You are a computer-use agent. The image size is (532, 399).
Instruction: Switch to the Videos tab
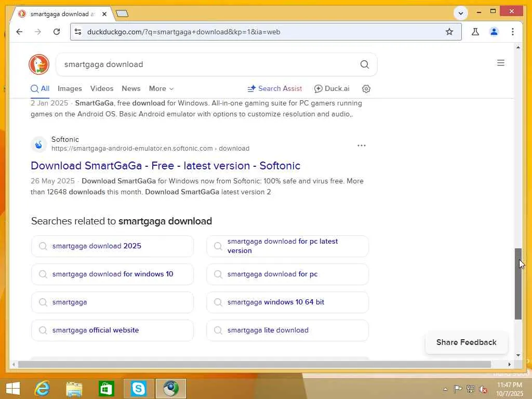(102, 88)
